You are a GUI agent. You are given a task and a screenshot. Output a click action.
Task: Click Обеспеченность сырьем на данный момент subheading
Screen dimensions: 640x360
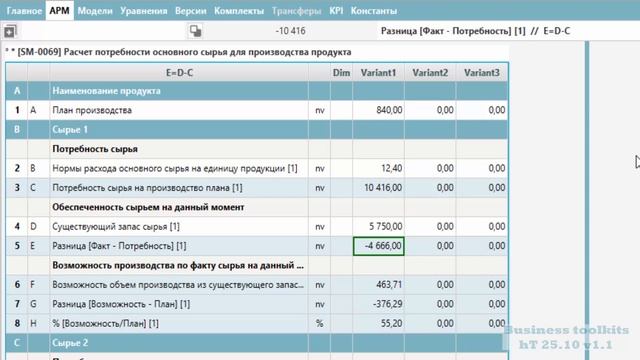point(148,207)
